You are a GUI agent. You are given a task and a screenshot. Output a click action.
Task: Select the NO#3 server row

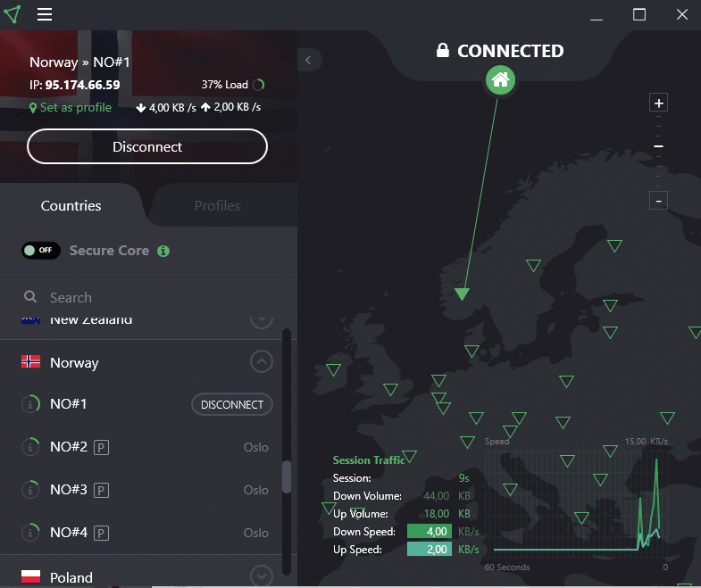click(141, 490)
